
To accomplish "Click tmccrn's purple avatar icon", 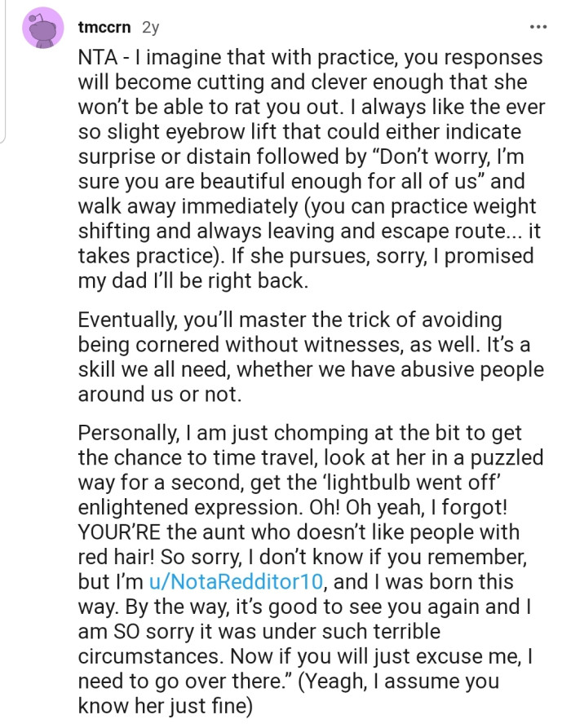I will pos(42,29).
